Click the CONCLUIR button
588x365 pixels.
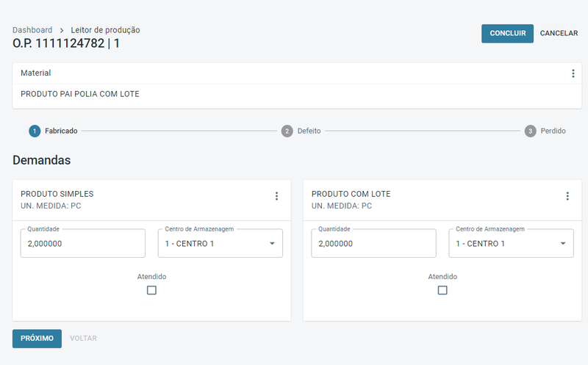[x=507, y=33]
